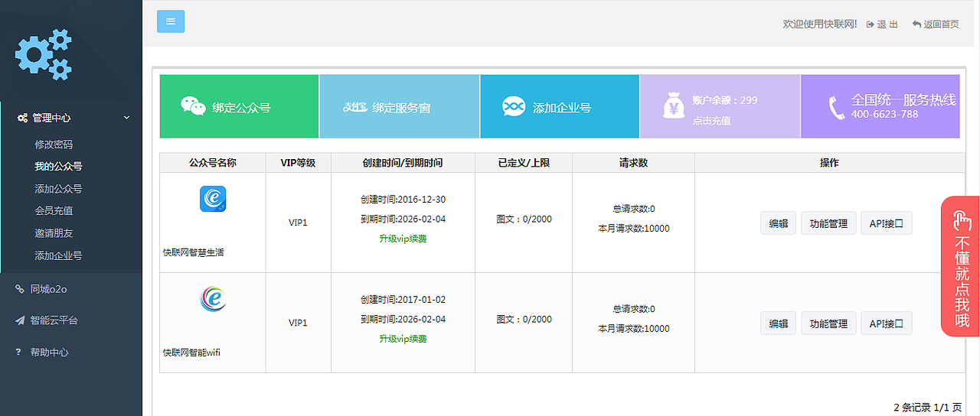Click 点击充值 in the balance card
This screenshot has height=416, width=980.
point(711,120)
